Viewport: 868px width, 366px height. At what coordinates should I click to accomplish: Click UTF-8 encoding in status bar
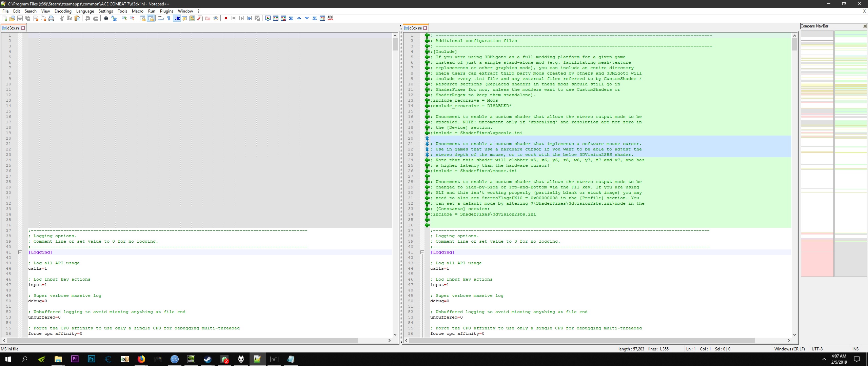(817, 349)
